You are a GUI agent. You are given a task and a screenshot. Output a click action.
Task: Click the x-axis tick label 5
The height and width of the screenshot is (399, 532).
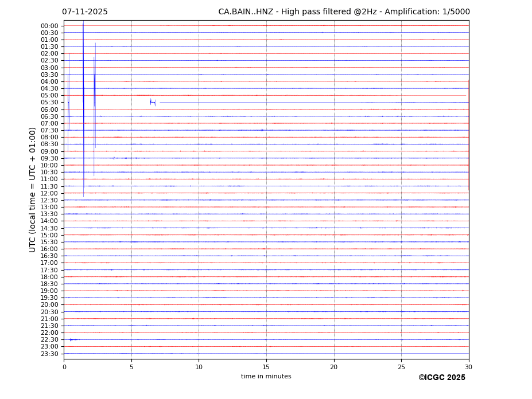click(x=131, y=367)
